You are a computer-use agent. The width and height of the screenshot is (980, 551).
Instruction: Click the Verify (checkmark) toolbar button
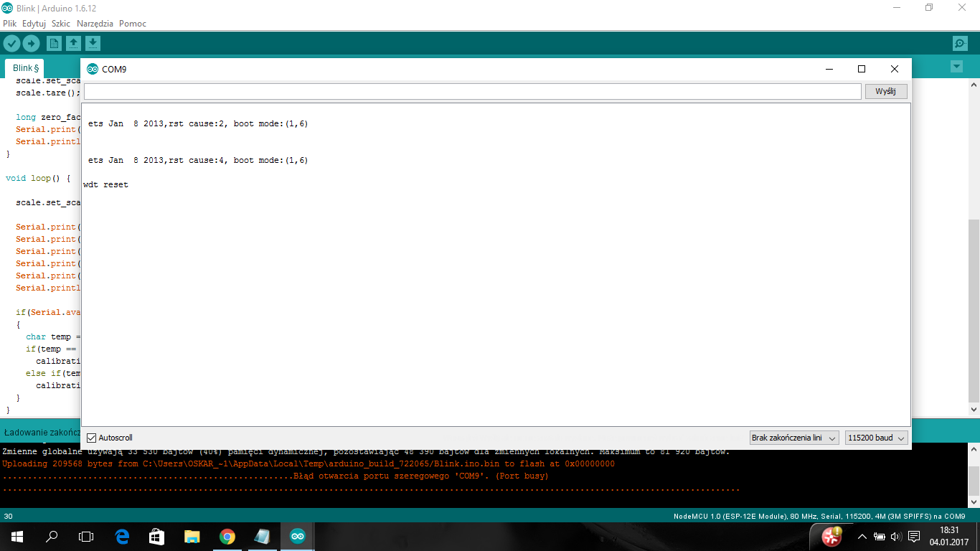[11, 44]
